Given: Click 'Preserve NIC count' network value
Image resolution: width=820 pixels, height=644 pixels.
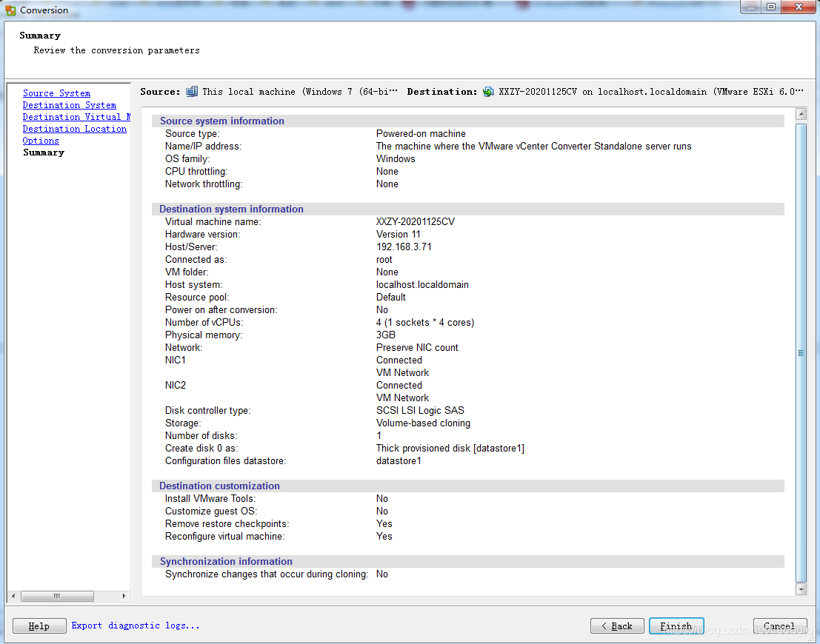Looking at the screenshot, I should click(417, 348).
